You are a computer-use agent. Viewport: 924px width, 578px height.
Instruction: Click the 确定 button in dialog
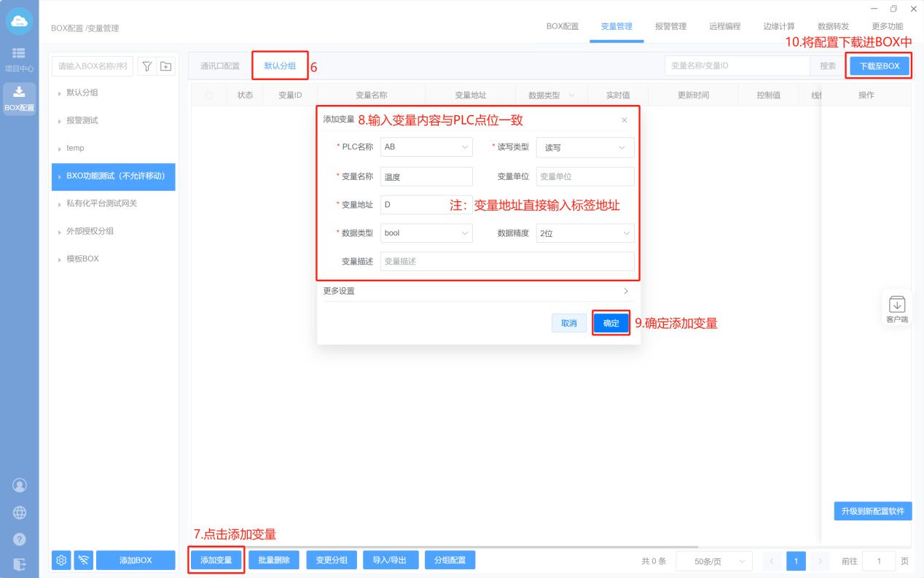[611, 323]
